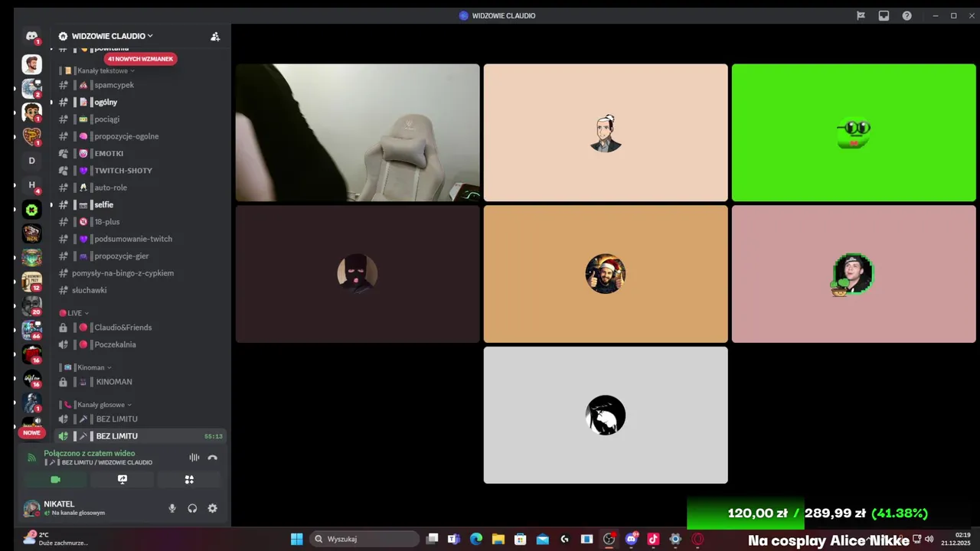Screen dimensions: 980x551
Task: Toggle camera with green video button
Action: click(x=55, y=480)
